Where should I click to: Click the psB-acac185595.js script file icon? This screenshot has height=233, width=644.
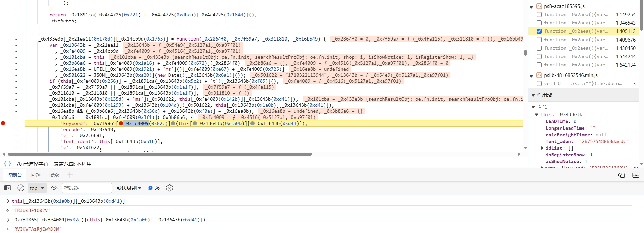[x=539, y=6]
